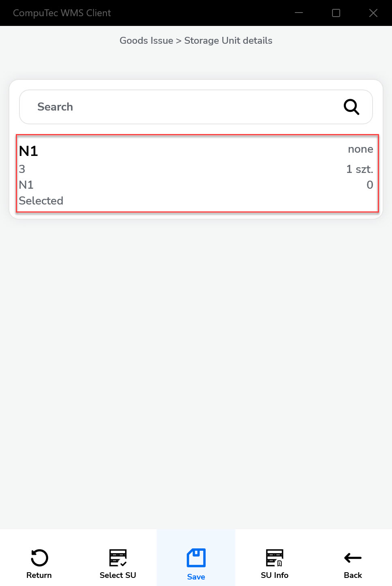This screenshot has height=586, width=392.
Task: Click the Select SU checklist icon
Action: [118, 558]
